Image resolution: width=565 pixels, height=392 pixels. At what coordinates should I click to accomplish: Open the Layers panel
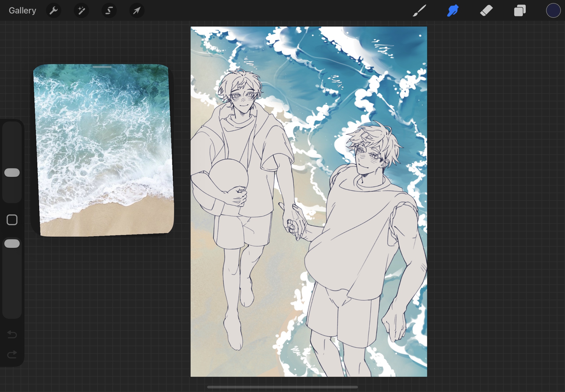coord(520,10)
